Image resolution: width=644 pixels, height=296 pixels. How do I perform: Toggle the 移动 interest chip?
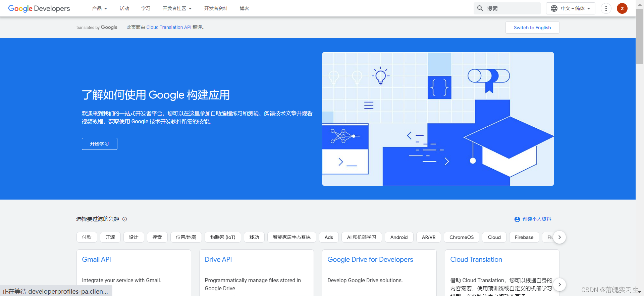pos(254,237)
